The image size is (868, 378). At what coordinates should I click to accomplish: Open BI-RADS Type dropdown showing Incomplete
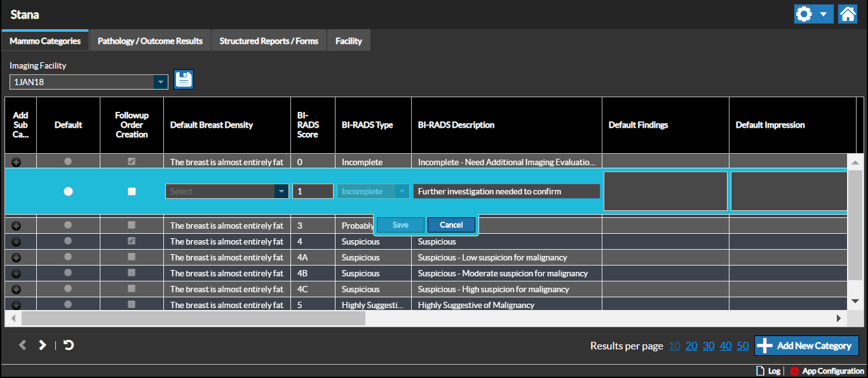click(402, 191)
